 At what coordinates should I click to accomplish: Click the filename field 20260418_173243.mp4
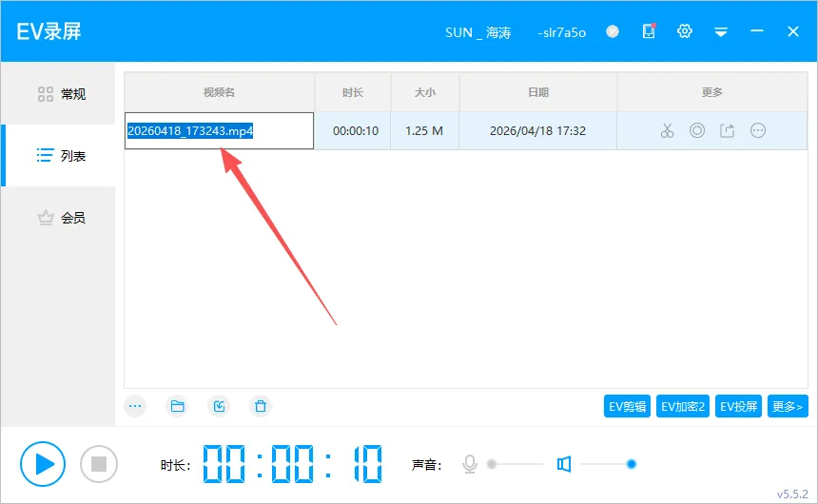[219, 130]
